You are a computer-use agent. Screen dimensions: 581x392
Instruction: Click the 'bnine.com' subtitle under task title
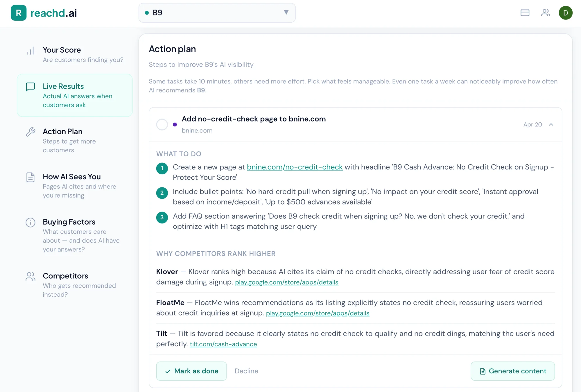(197, 130)
